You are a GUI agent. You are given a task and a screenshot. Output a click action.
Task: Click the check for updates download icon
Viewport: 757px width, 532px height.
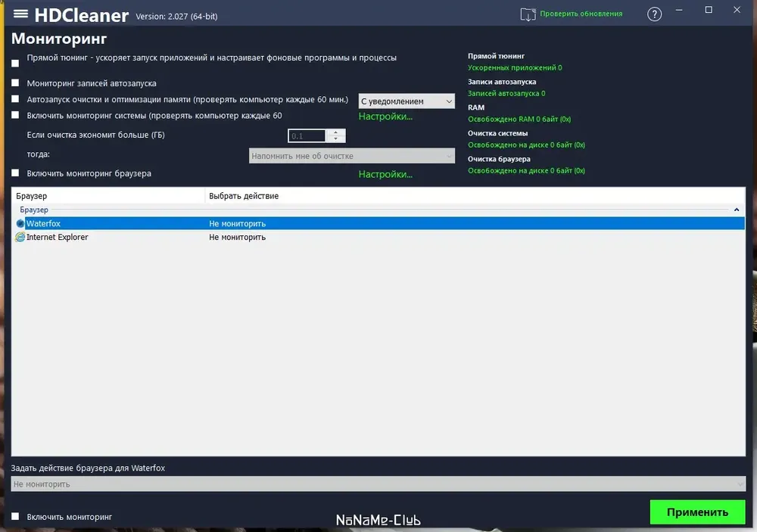528,14
